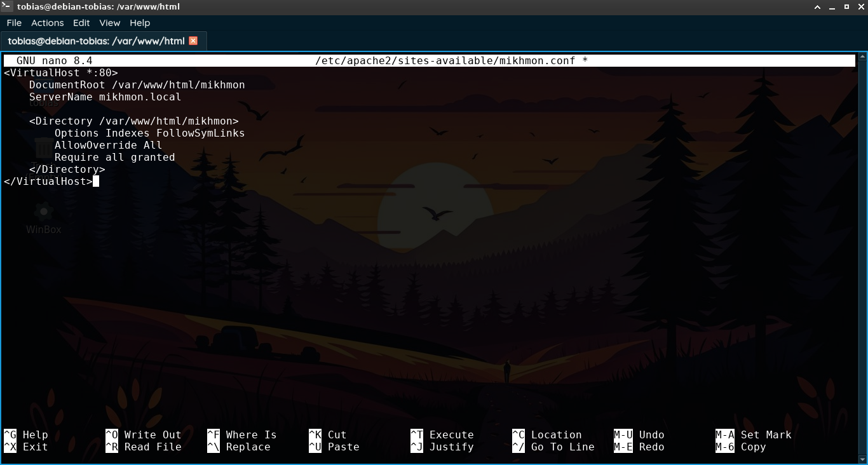Viewport: 868px width, 465px height.
Task: Open the Help menu in the menu bar
Action: [x=140, y=23]
